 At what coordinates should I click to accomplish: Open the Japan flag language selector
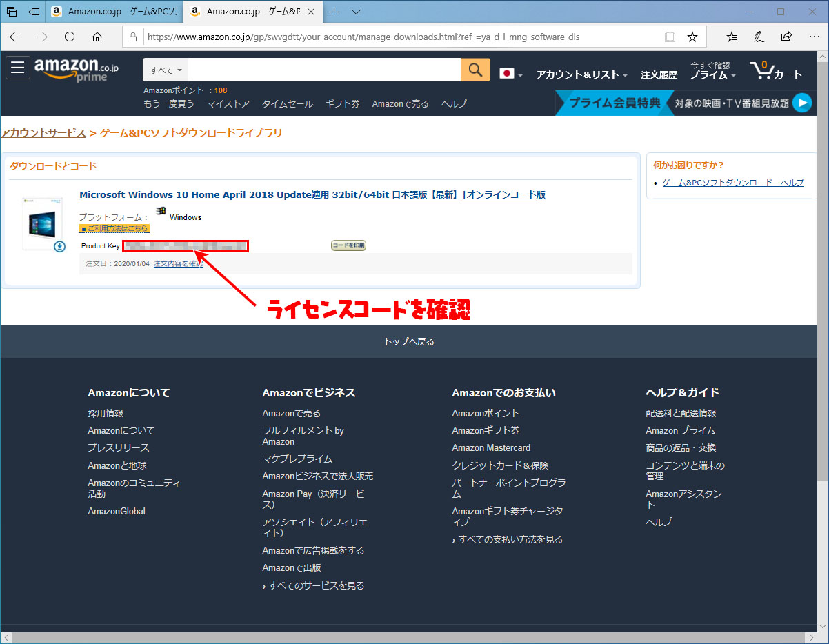pyautogui.click(x=511, y=74)
